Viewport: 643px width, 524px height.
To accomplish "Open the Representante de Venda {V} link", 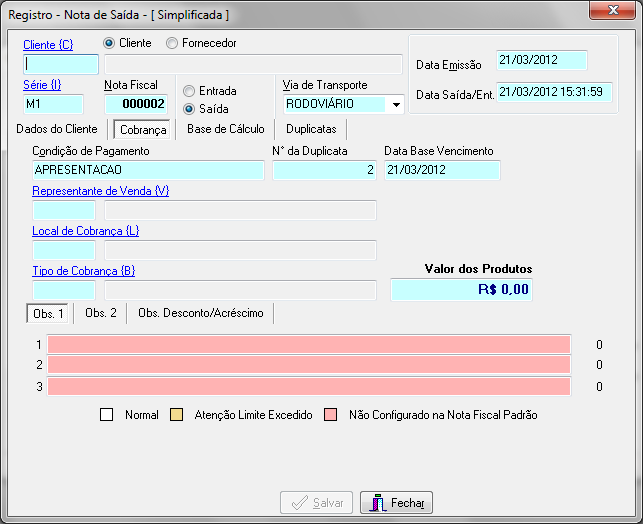I will tap(100, 191).
